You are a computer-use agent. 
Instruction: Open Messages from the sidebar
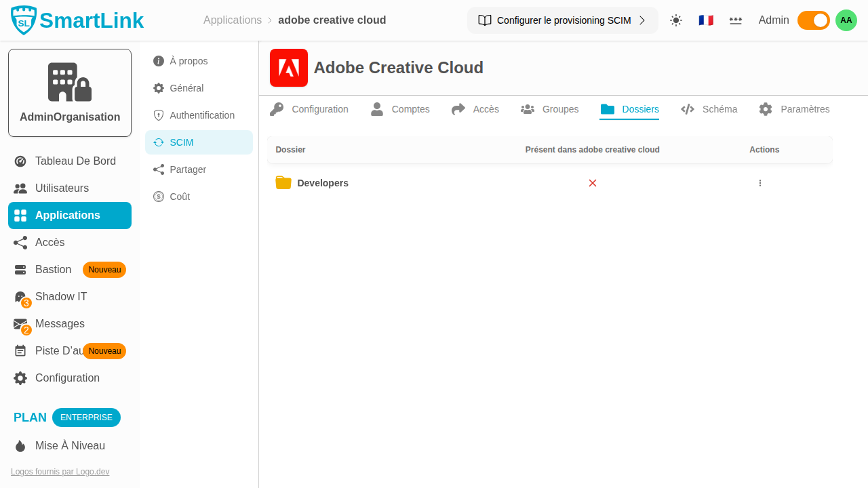(60, 324)
